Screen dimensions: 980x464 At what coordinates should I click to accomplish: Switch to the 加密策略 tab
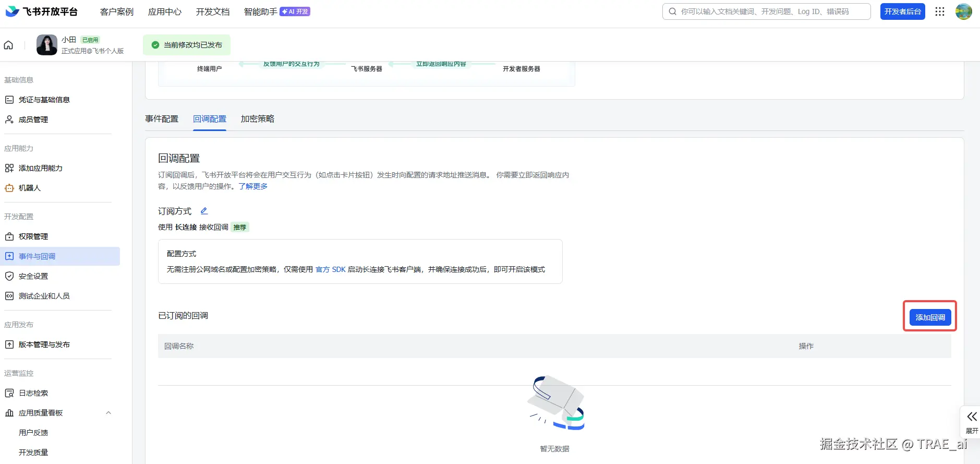258,119
